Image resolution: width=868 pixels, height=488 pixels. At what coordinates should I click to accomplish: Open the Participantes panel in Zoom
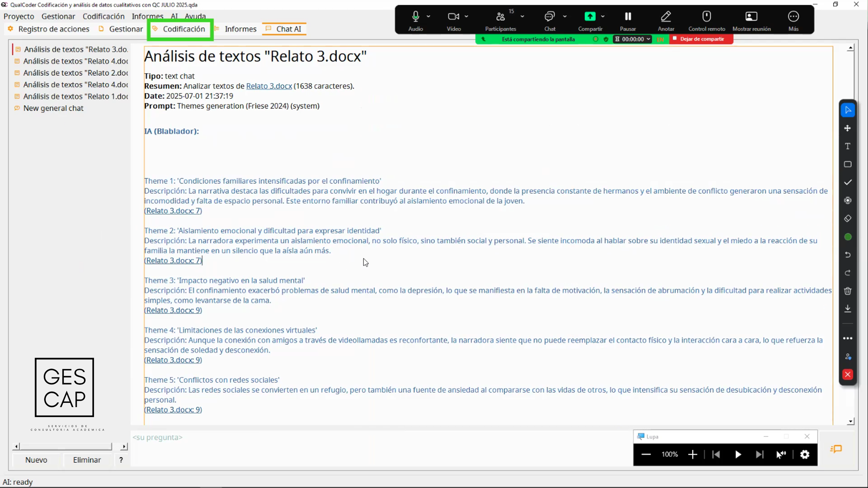500,16
